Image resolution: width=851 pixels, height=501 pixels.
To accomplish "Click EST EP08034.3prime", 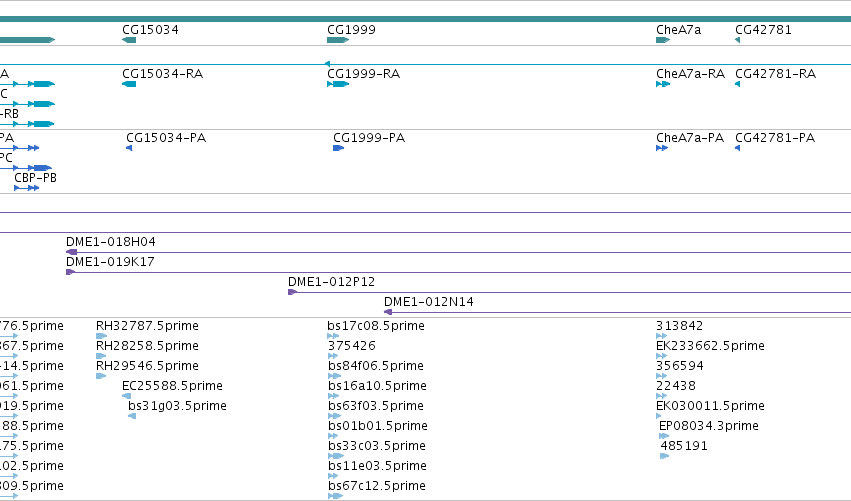I will point(709,427).
